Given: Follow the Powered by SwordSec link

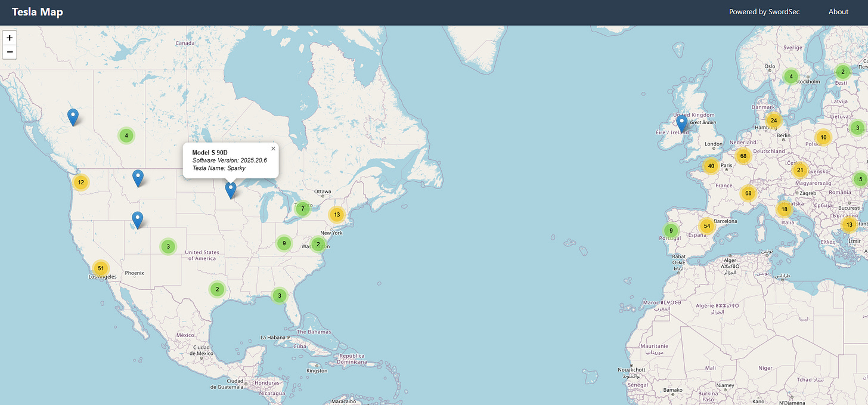Looking at the screenshot, I should click(764, 12).
